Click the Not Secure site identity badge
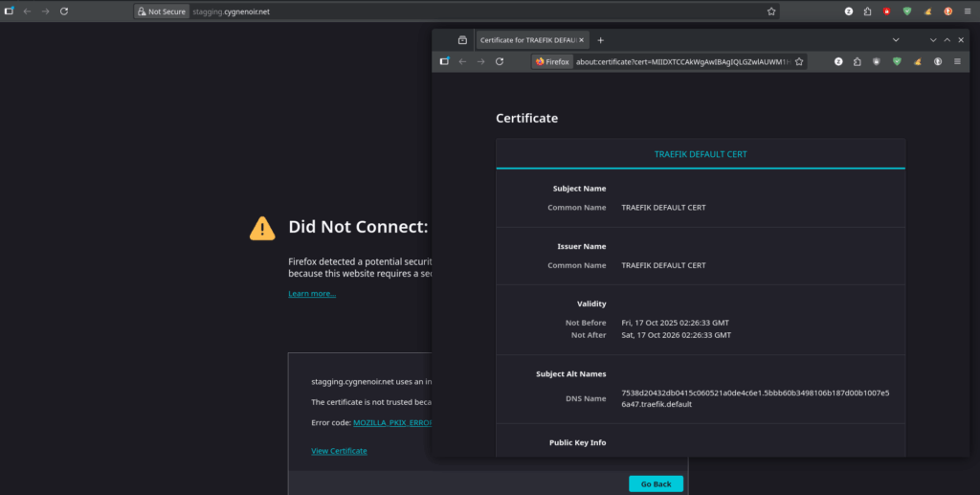Image resolution: width=980 pixels, height=495 pixels. (x=161, y=11)
